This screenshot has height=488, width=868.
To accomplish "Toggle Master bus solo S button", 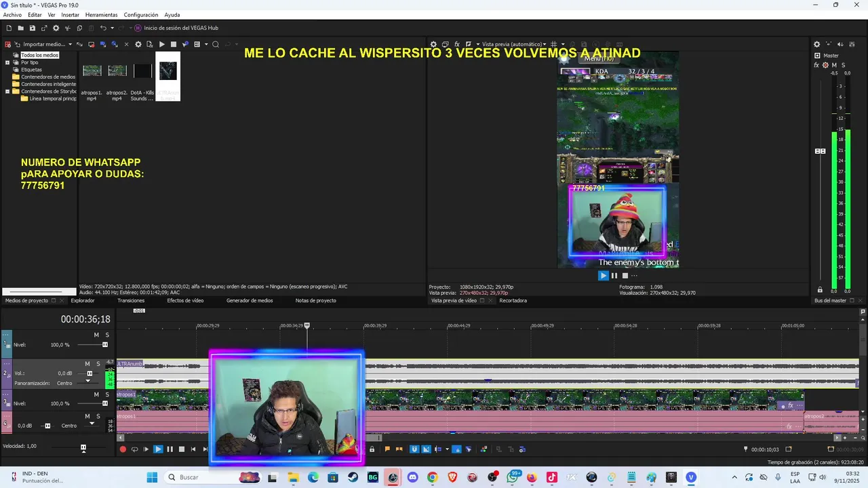I will [843, 65].
